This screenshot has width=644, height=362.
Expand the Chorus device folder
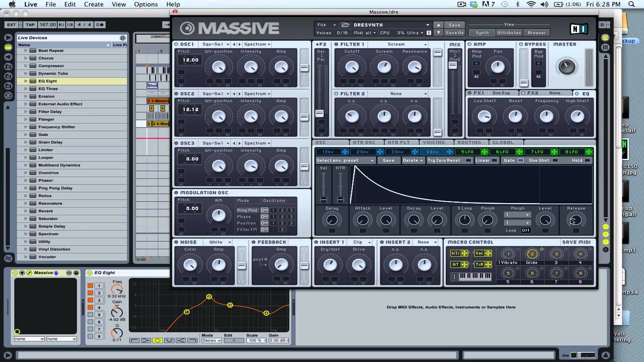pyautogui.click(x=26, y=58)
